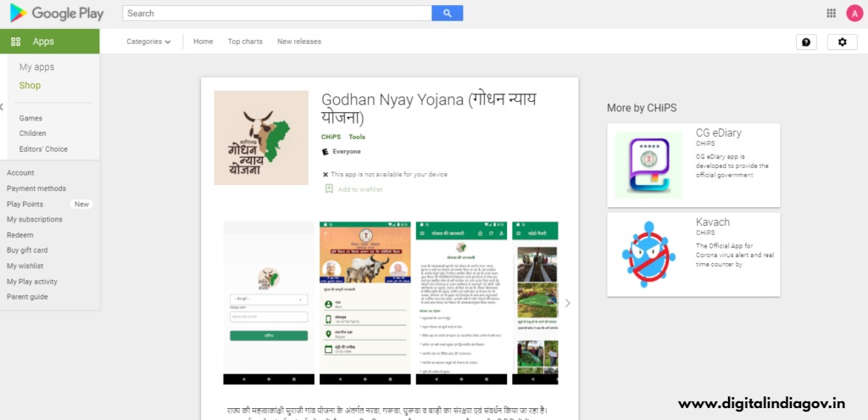Click the blue search magnifier button
The height and width of the screenshot is (420, 868).
click(448, 14)
